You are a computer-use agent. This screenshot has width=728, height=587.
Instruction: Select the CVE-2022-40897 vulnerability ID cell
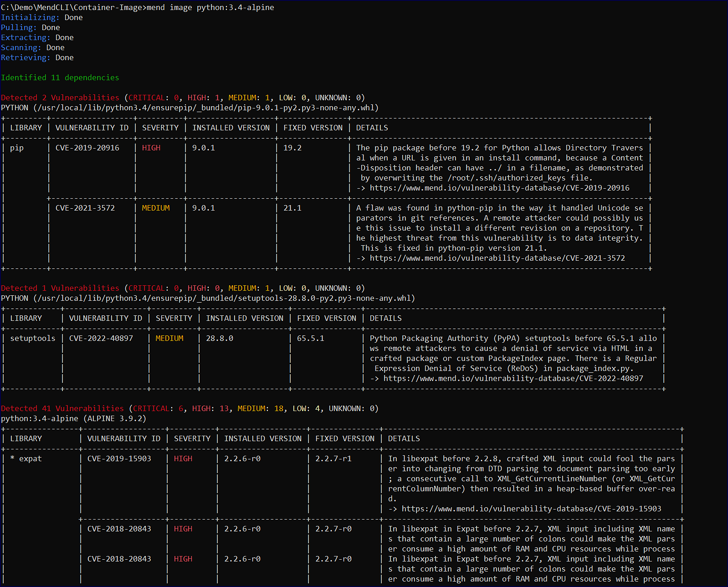click(x=101, y=338)
